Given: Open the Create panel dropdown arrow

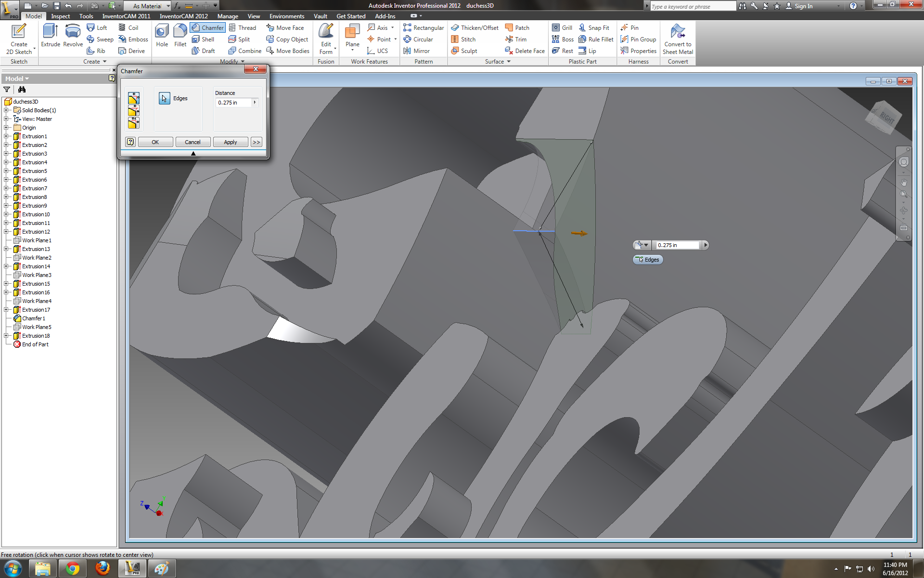Looking at the screenshot, I should [x=104, y=62].
